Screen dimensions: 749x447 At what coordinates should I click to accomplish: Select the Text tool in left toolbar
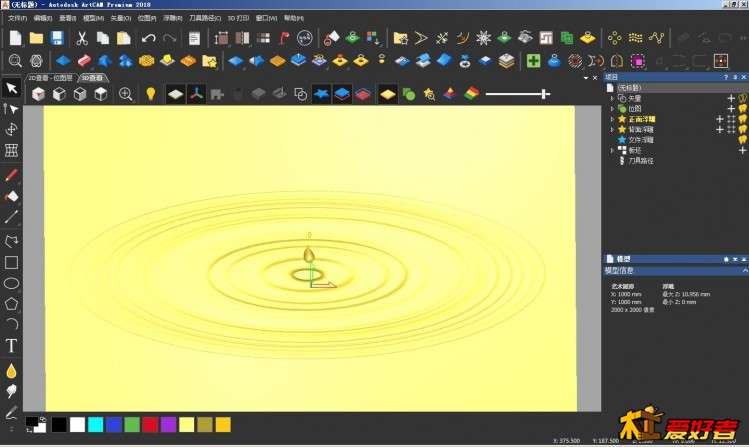pyautogui.click(x=12, y=346)
